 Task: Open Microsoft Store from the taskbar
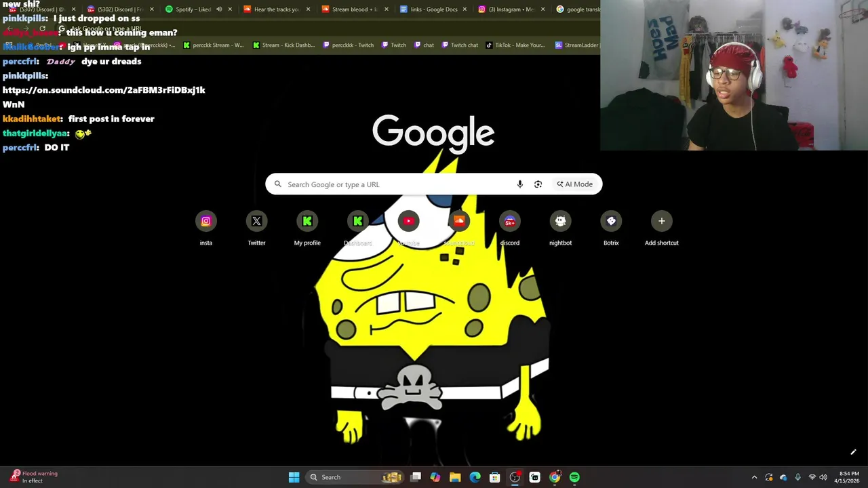495,477
